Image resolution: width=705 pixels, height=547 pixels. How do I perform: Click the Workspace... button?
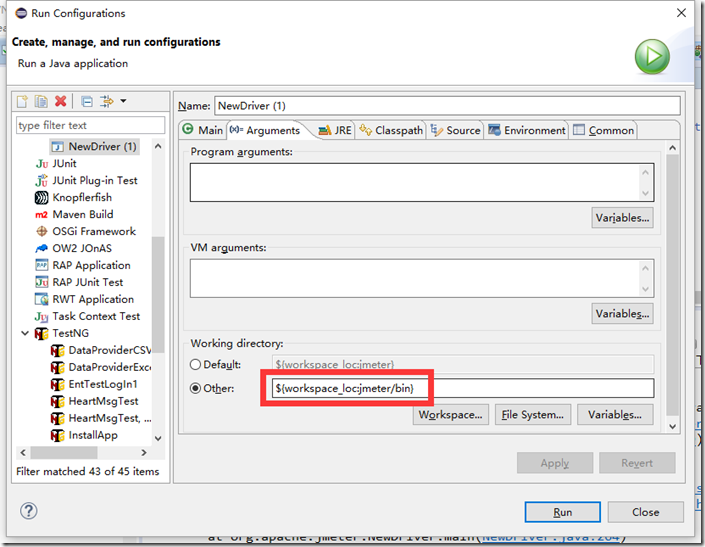point(451,414)
